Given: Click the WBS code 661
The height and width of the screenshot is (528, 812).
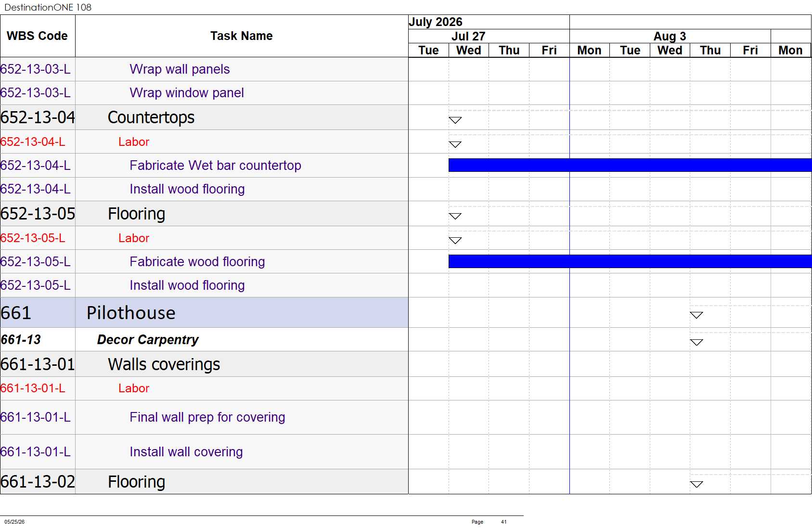Looking at the screenshot, I should tap(16, 313).
